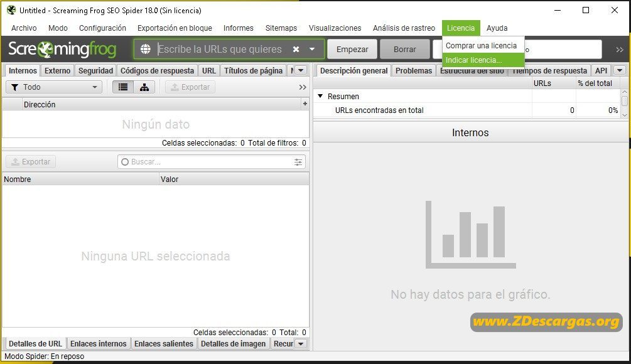Open the Visualizaciones menu

coord(335,28)
